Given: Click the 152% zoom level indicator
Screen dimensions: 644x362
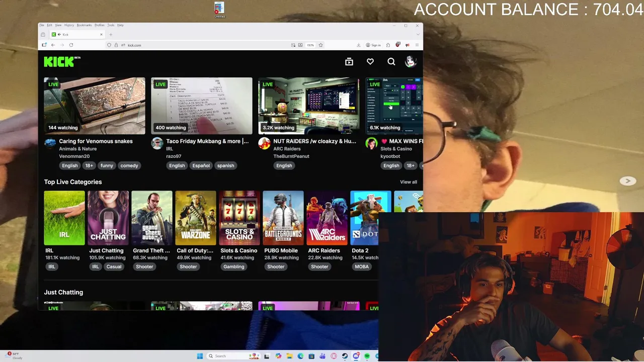Looking at the screenshot, I should click(x=310, y=45).
